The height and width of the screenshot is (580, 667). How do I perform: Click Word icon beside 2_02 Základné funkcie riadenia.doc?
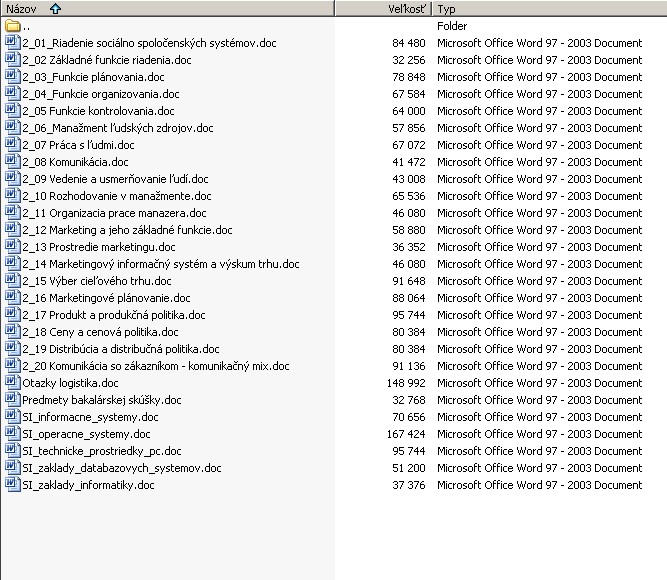coord(13,60)
